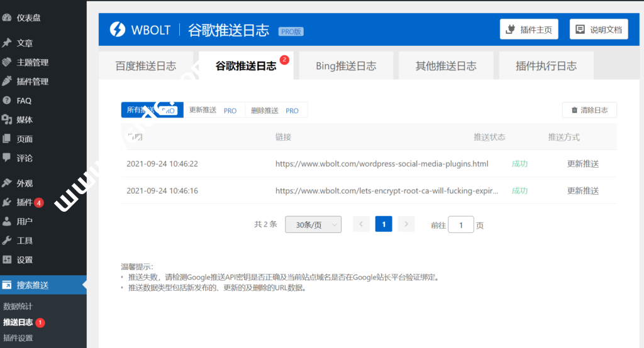Open 搜索推送 sidebar menu
Viewport: 644px width, 348px height.
tap(43, 285)
